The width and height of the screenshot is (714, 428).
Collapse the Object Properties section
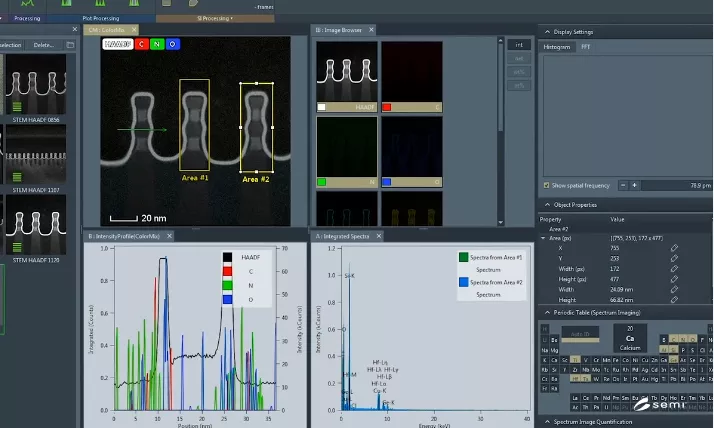tap(547, 205)
